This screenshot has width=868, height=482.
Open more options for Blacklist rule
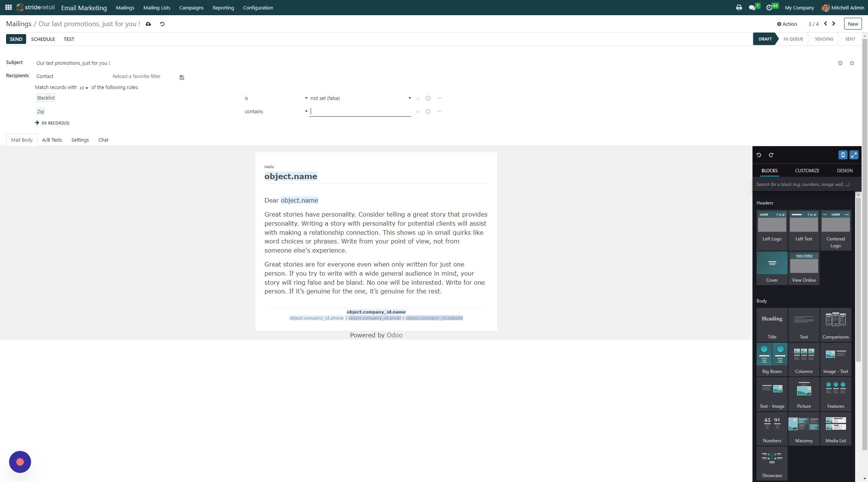tap(439, 98)
